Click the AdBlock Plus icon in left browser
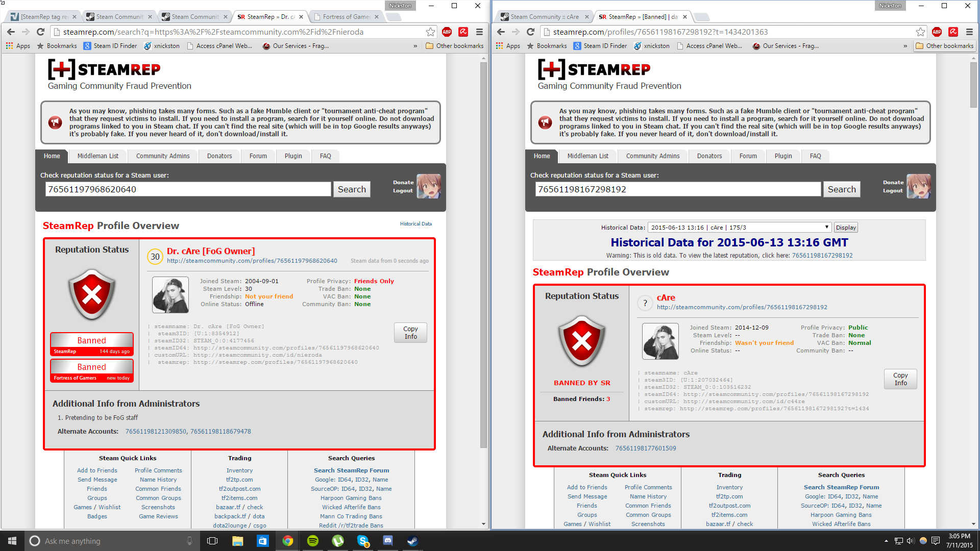 447,32
